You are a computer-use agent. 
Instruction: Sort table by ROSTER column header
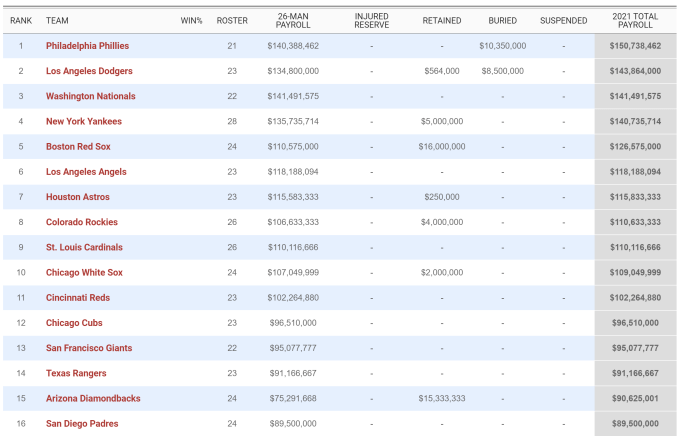(232, 21)
